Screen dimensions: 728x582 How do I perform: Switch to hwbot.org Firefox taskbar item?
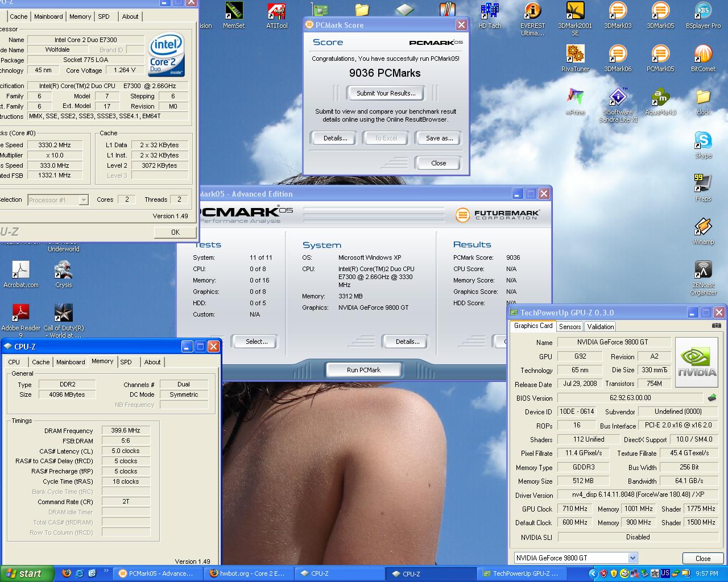(250, 573)
